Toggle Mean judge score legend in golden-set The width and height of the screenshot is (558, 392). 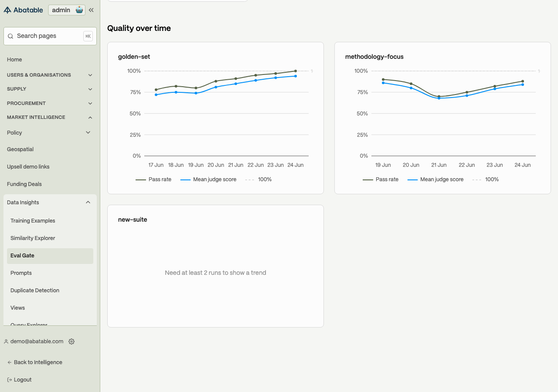coord(208,179)
